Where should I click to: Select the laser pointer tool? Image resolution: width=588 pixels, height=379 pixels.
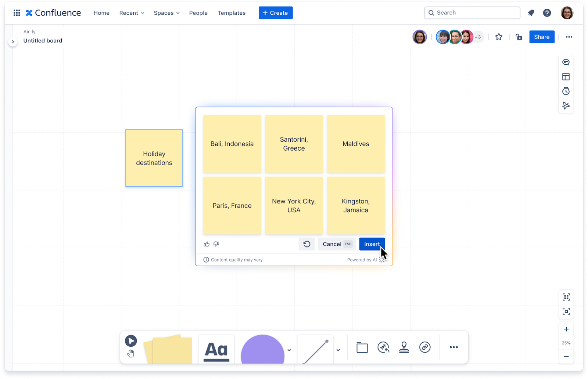[x=383, y=347]
